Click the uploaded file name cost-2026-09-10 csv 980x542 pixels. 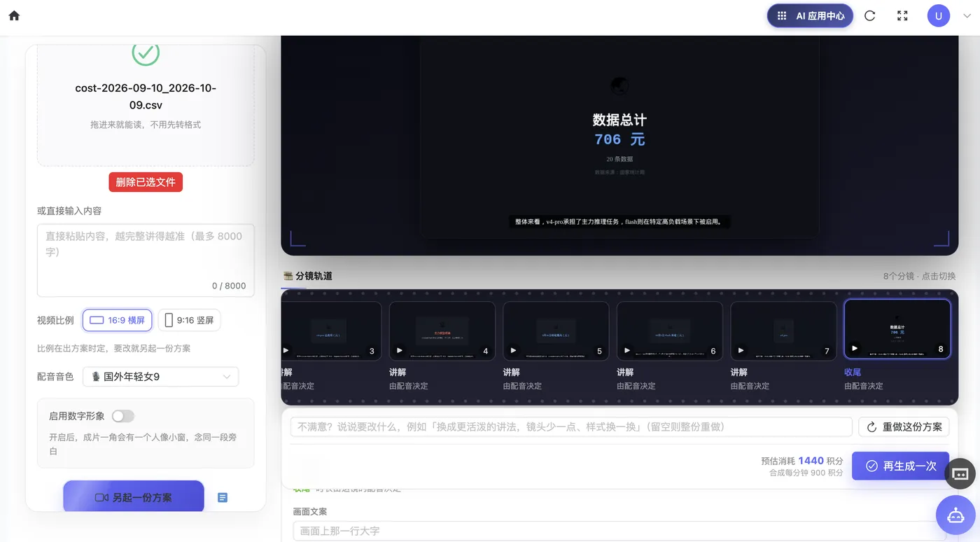(146, 97)
